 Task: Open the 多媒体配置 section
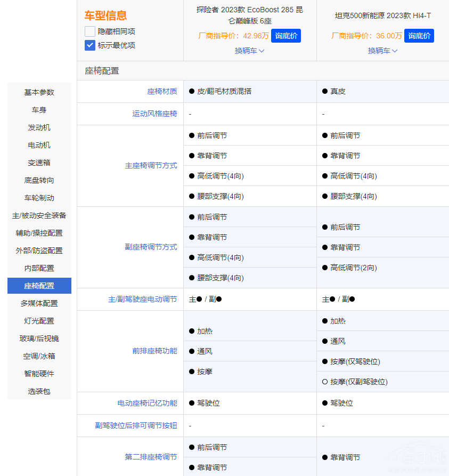point(39,303)
